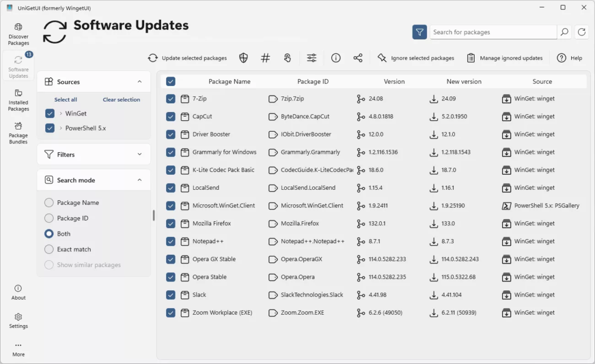Click Update selected packages button

(187, 58)
